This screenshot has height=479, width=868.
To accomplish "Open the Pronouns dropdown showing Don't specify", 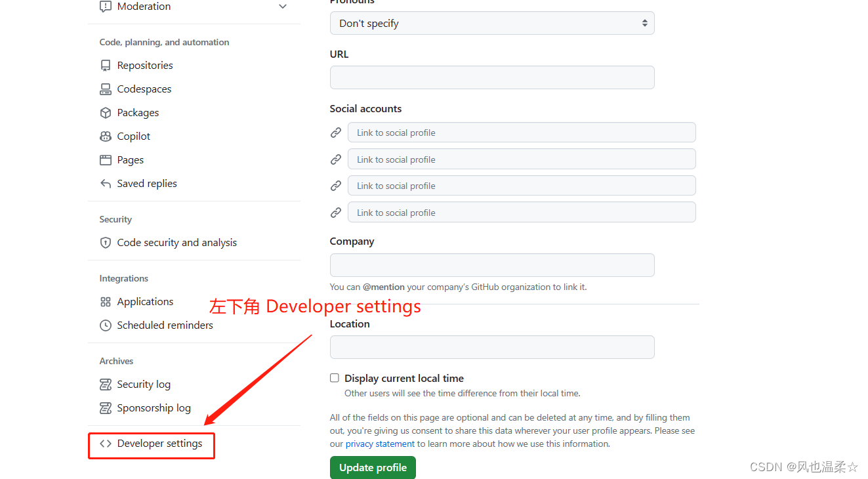I will click(492, 23).
